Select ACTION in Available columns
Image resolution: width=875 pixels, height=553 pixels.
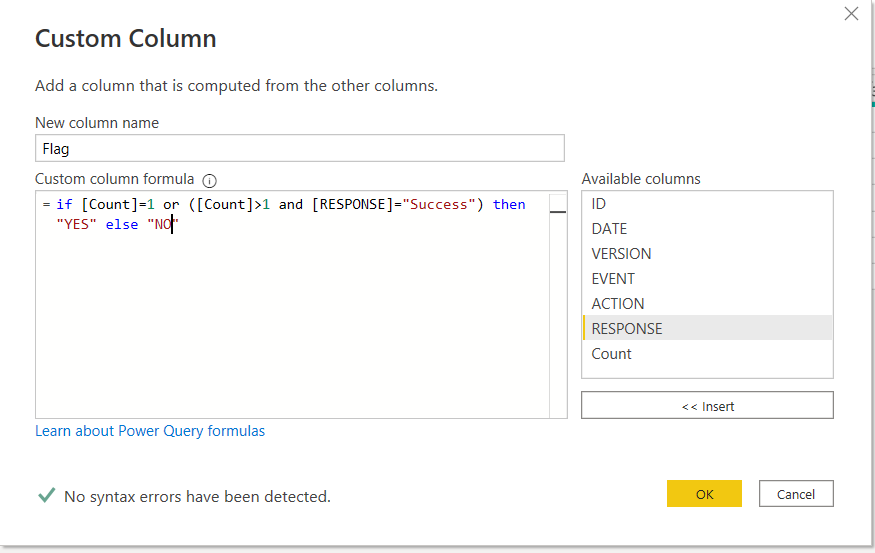707,304
